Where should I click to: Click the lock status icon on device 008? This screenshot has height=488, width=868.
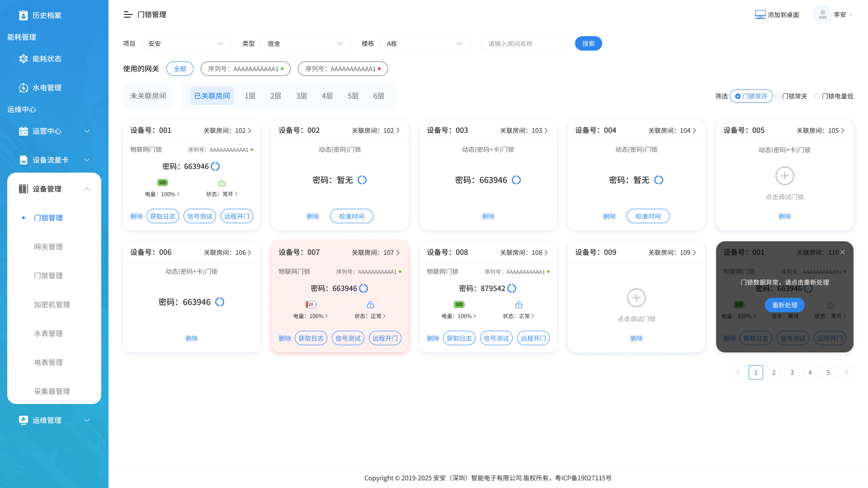click(x=519, y=305)
